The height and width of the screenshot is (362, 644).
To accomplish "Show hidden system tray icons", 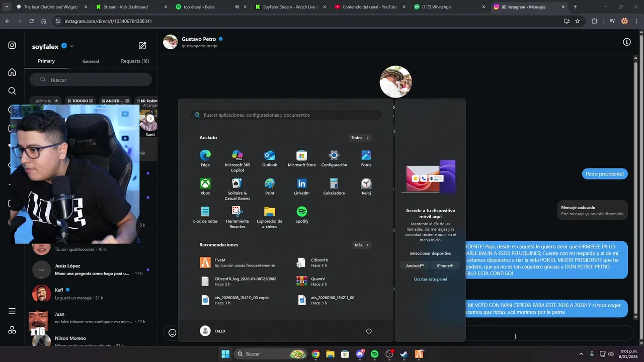I will (x=581, y=354).
